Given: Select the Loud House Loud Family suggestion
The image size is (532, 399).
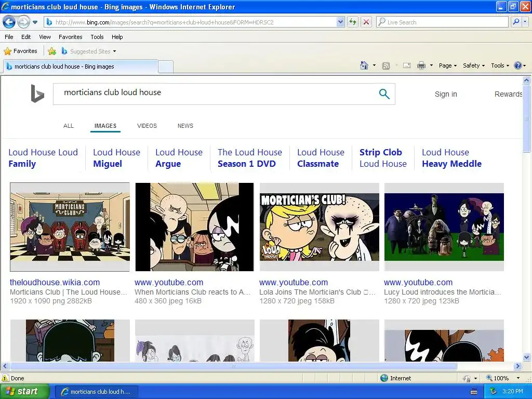Looking at the screenshot, I should 43,158.
